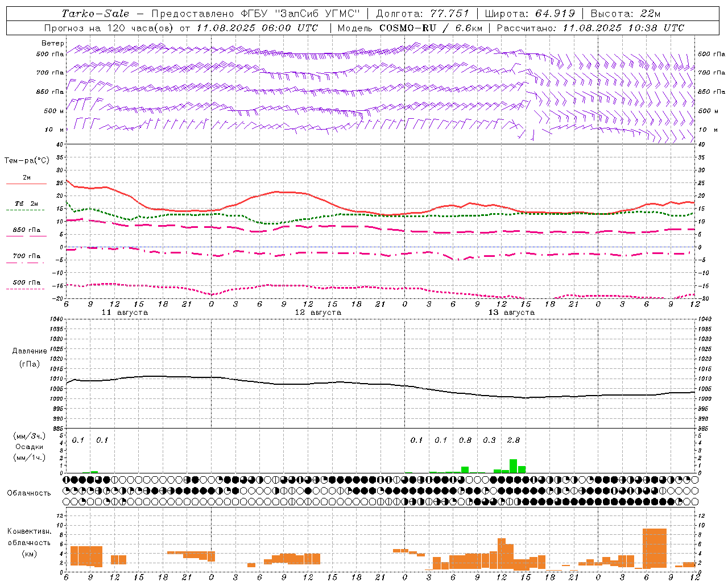Image resolution: width=728 pixels, height=582 pixels.
Task: Click the "(мм/3ч.)" precipitation unit label
Action: pos(29,436)
